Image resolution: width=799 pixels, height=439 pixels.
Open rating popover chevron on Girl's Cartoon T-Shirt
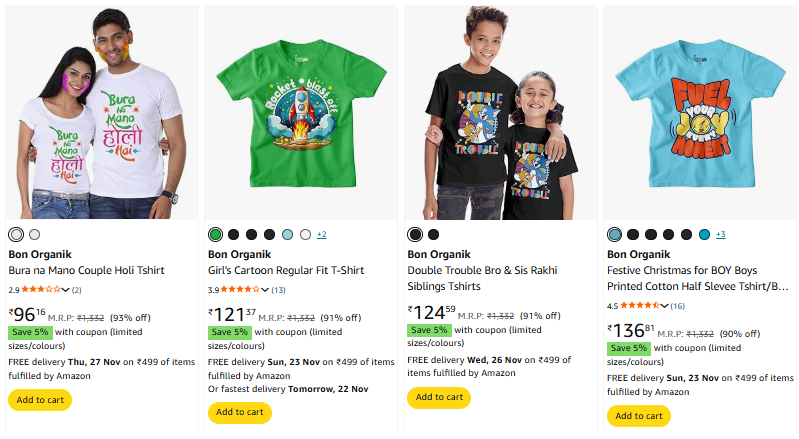266,289
